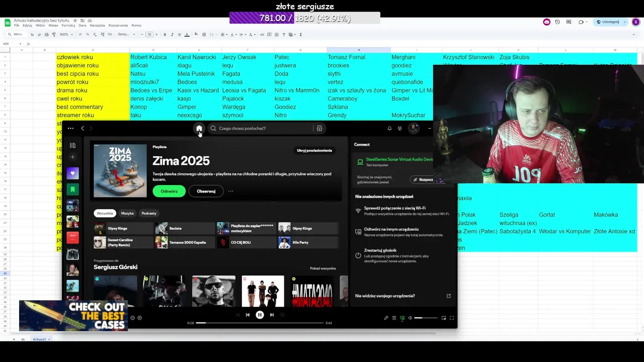Viewport: 644px width, 362px height.
Task: Click Sheets print icon
Action: pyautogui.click(x=47, y=35)
